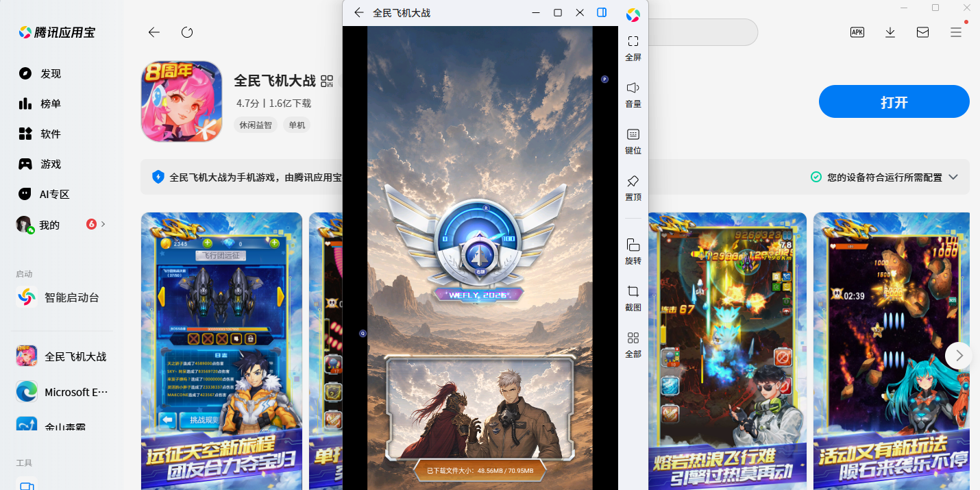Adjust 音量 volume in game toolbar
Screen dimensions: 980x490
click(633, 95)
